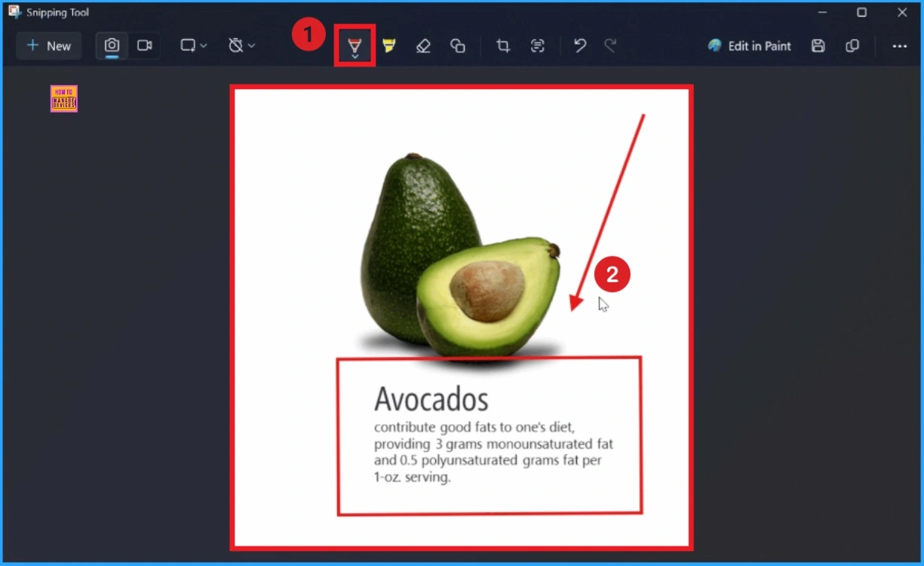Click the Redo arrow
924x566 pixels.
(x=610, y=46)
